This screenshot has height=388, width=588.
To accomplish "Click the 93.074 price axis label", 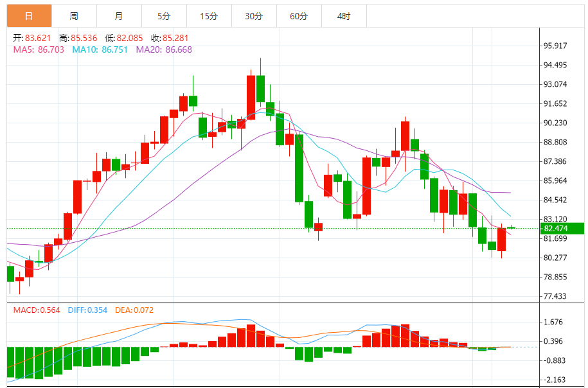I will point(555,84).
